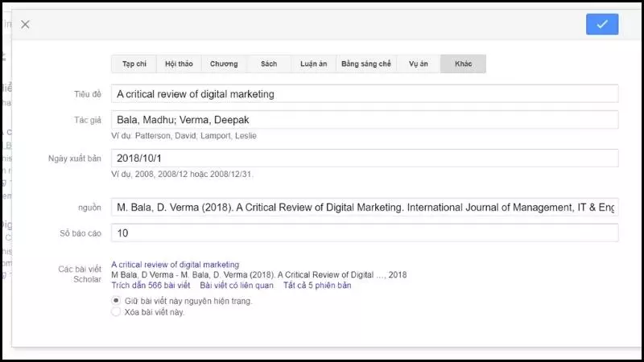
Task: Click the Tiêu đề title input field
Action: [365, 94]
